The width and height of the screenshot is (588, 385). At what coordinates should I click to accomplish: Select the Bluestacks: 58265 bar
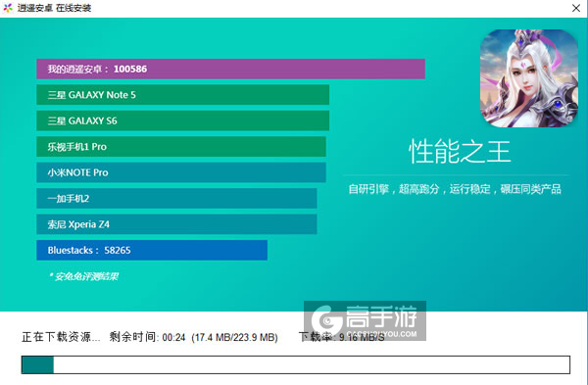click(x=152, y=250)
